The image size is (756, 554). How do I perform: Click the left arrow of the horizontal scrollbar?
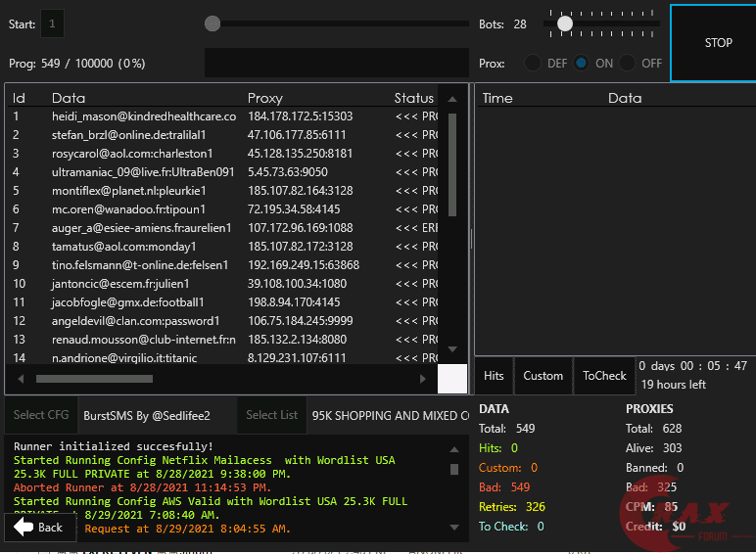click(x=21, y=379)
